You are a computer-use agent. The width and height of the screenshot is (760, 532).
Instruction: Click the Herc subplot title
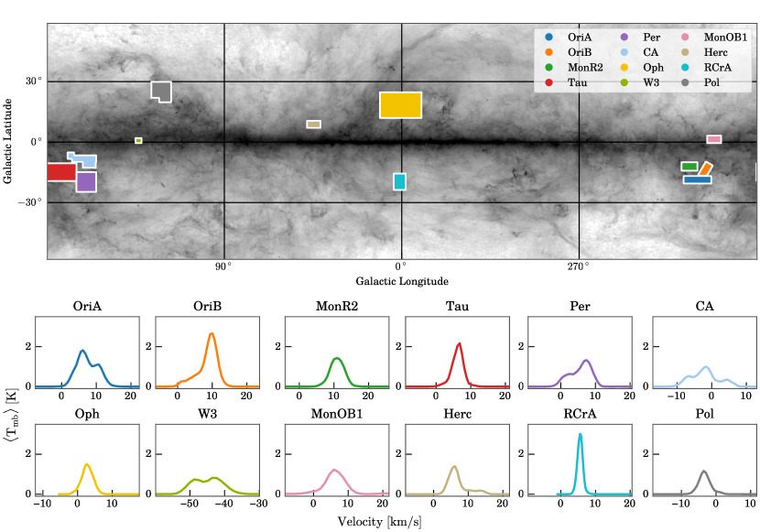[x=458, y=414]
